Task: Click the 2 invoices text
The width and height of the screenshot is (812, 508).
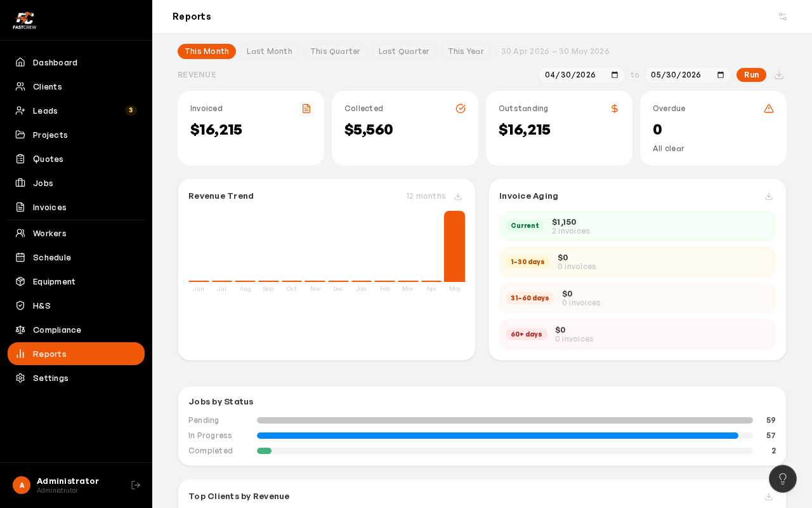Action: point(571,231)
